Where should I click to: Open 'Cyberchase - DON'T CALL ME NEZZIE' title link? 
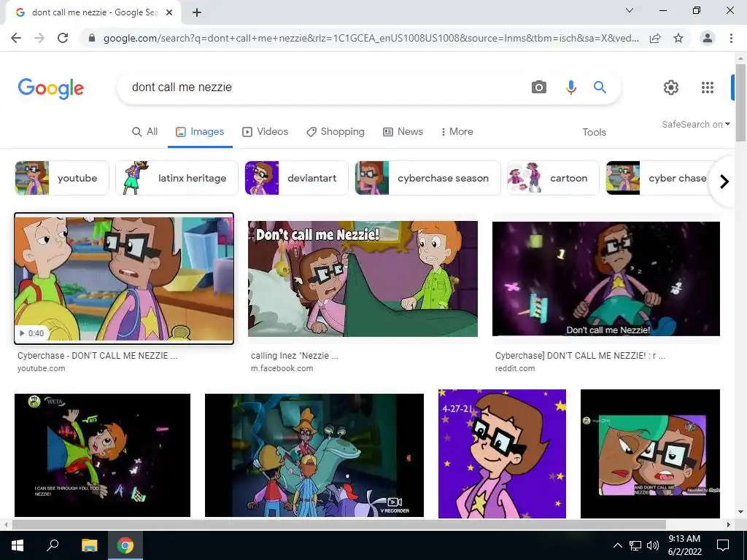tap(97, 356)
